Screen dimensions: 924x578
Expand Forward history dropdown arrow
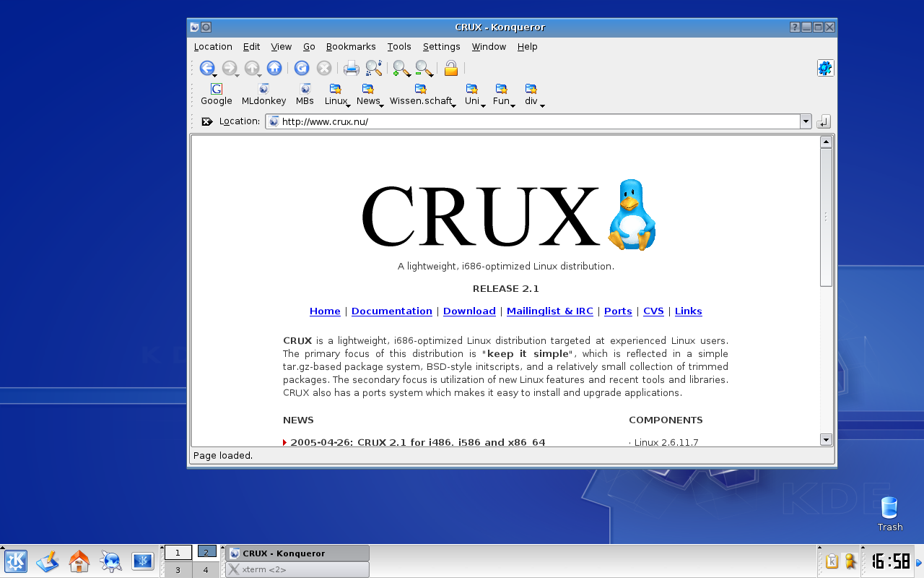pos(237,74)
